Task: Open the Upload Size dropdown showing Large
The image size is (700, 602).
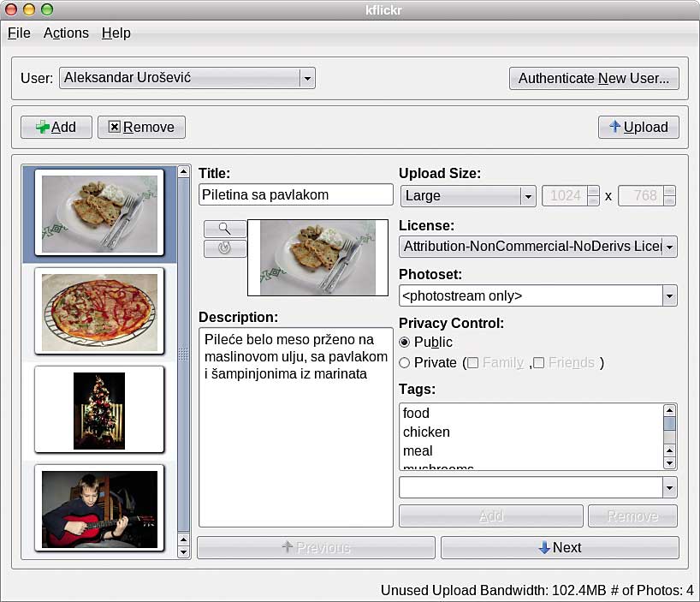Action: pos(468,196)
